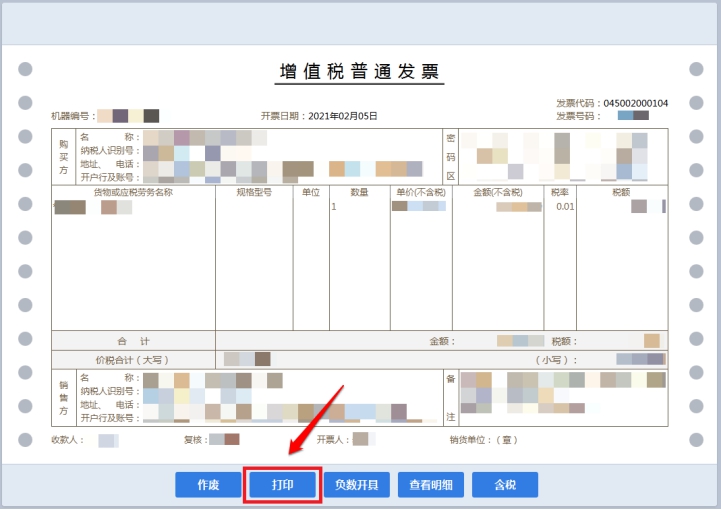Click the 增值税普通发票 title
The image size is (721, 510).
click(359, 72)
